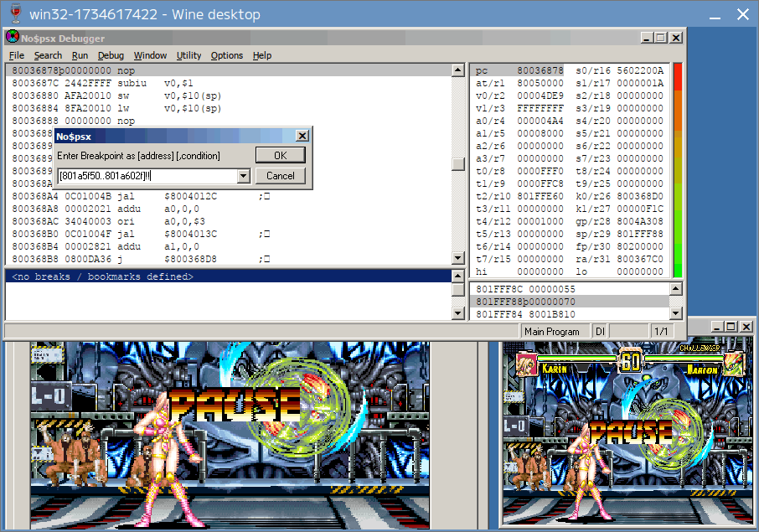759x532 pixels.
Task: Select disassembly line 8003687C subiu
Action: click(229, 83)
